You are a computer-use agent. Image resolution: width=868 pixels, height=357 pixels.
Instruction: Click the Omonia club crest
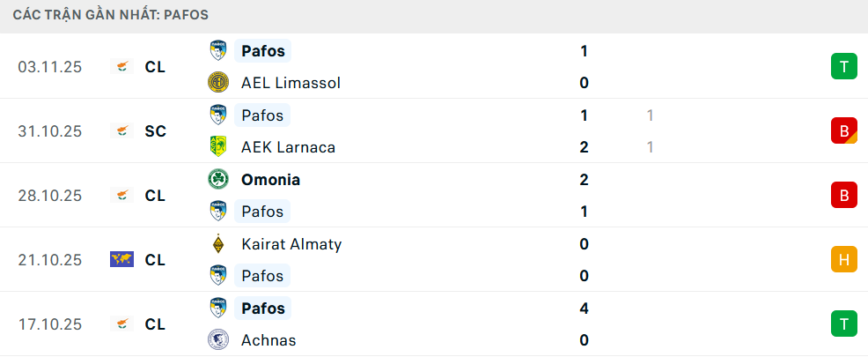(217, 180)
